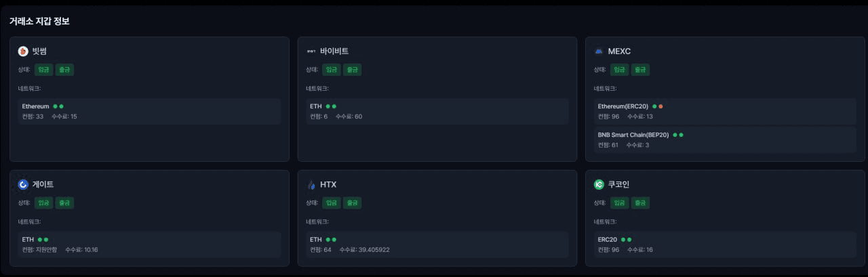Click the orange status dot on MEXC Ethereum(ERC20)

(x=660, y=106)
